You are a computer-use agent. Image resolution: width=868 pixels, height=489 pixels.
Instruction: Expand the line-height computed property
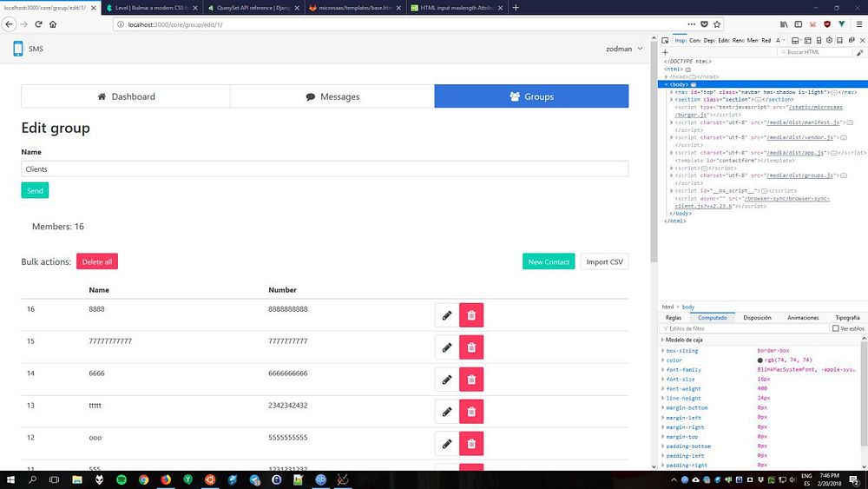[x=662, y=398]
